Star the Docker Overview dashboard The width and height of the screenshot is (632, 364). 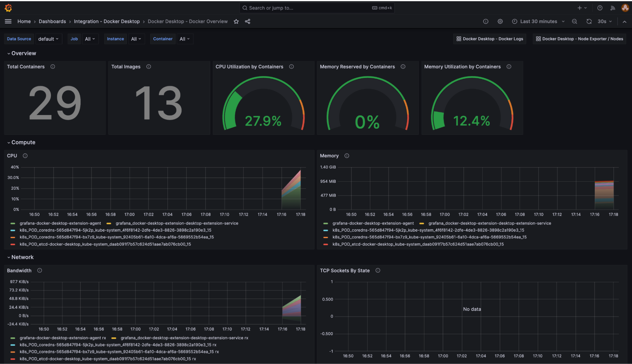pos(236,21)
